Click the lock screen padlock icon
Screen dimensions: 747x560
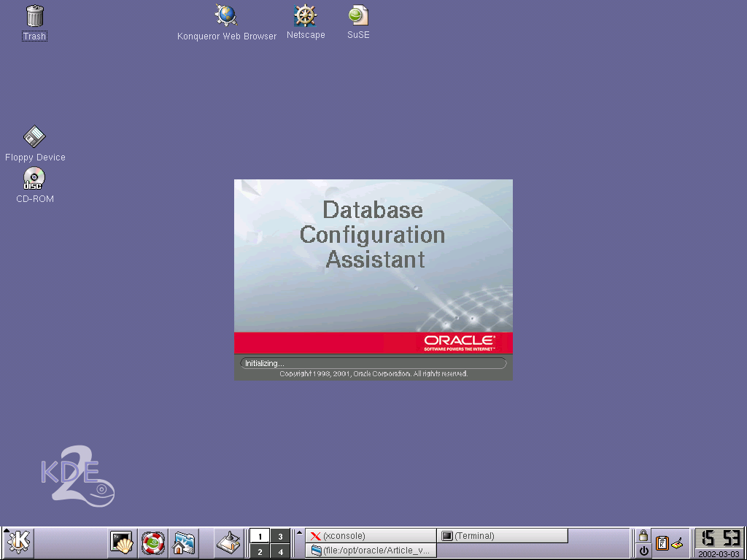[643, 536]
